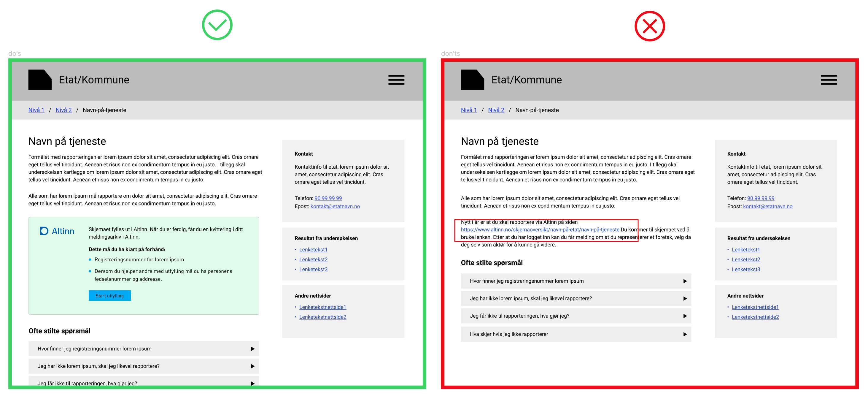Open Lenketekst3 link in don'ts example

click(x=746, y=269)
